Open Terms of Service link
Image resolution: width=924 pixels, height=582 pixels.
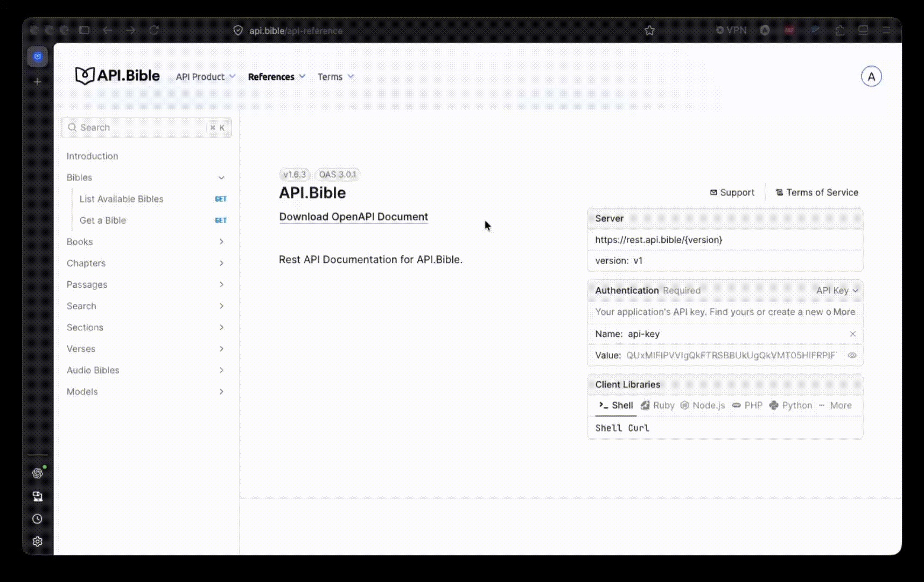point(817,192)
